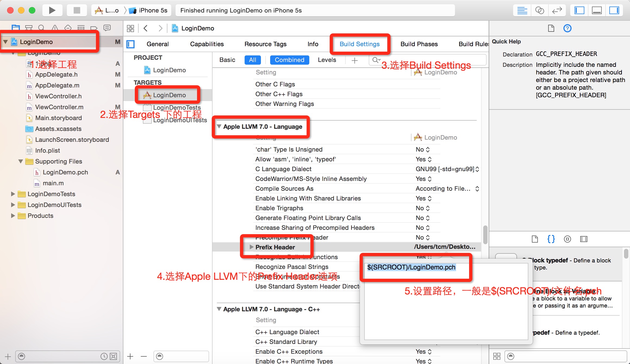The height and width of the screenshot is (364, 630).
Task: Collapse the Supporting Files group
Action: [21, 161]
